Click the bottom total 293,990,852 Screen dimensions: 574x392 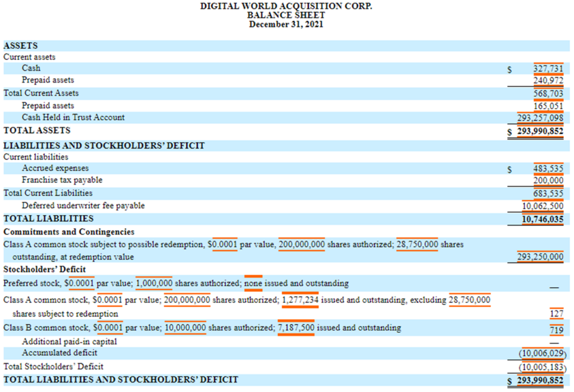pos(540,381)
